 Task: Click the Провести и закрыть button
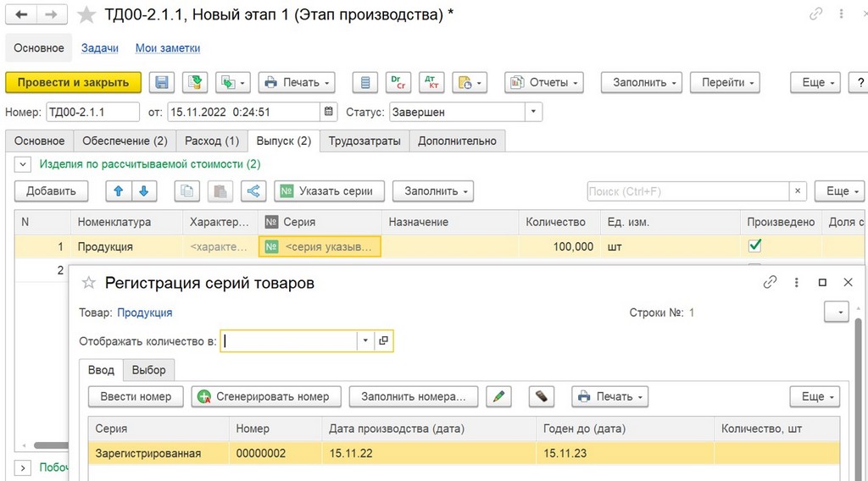click(x=73, y=82)
